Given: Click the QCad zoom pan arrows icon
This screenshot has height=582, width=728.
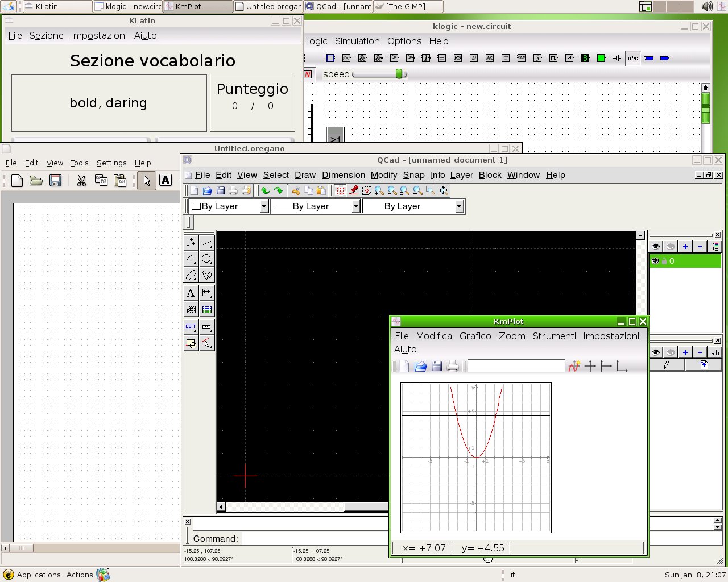Looking at the screenshot, I should pyautogui.click(x=443, y=190).
